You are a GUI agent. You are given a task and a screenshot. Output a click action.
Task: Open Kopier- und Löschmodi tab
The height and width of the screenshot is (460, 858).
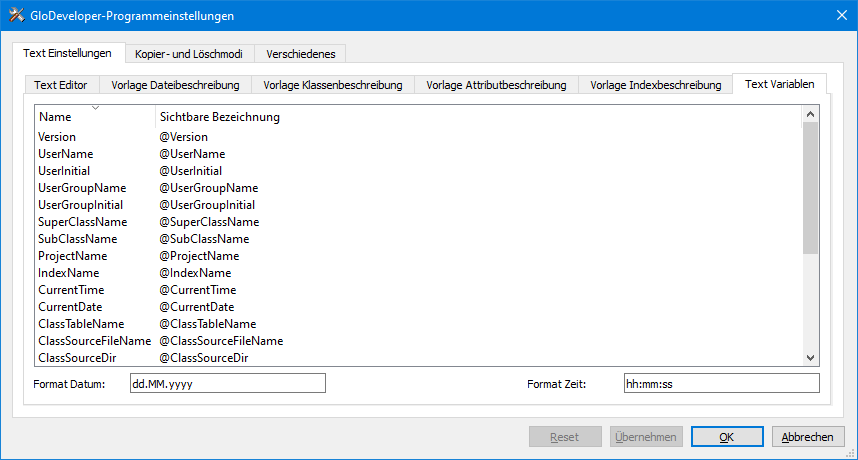coord(189,54)
